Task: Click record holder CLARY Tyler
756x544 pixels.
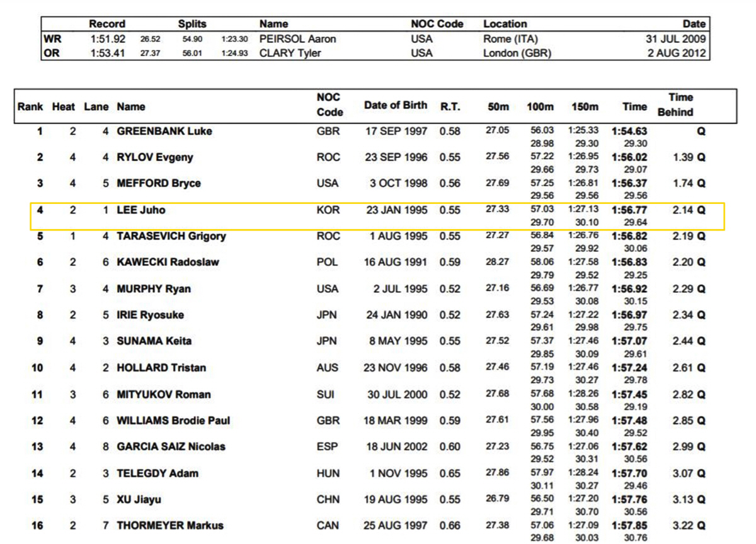Action: point(290,53)
